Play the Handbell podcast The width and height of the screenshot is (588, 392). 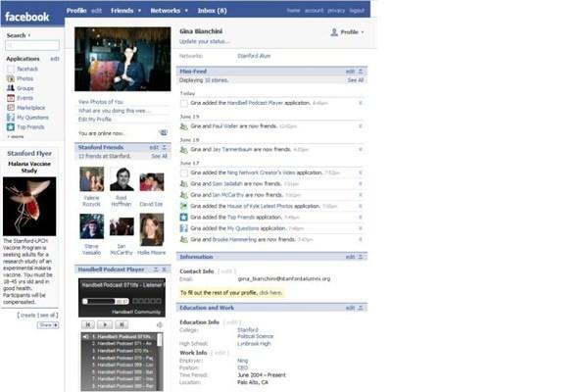point(105,324)
